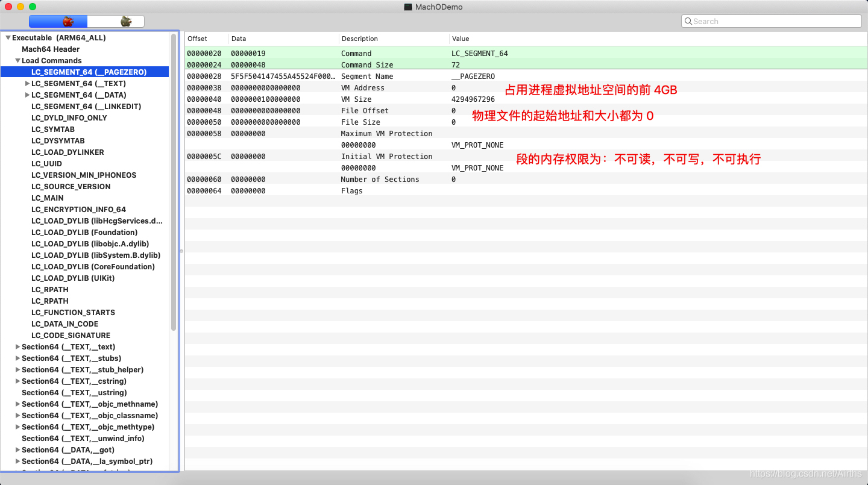Viewport: 868px width, 485px height.
Task: Select the green rotten apple toggle
Action: 116,22
